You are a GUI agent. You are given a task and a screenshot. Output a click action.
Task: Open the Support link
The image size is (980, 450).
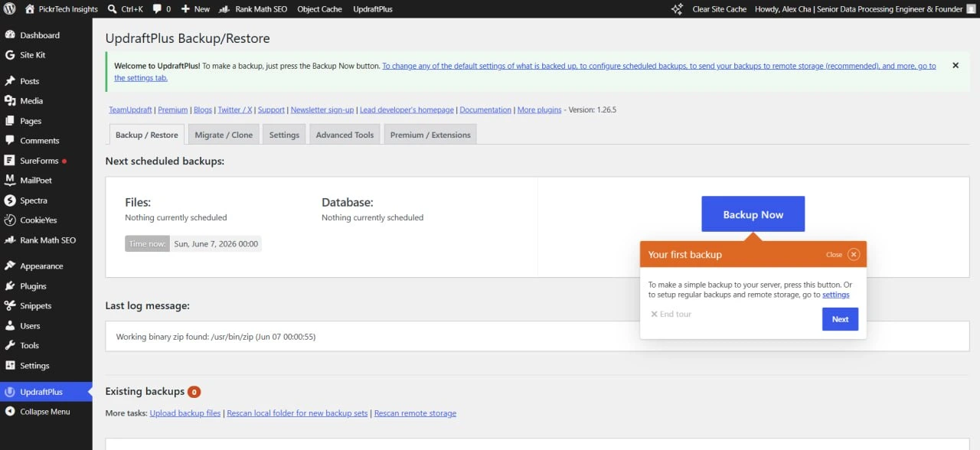tap(271, 110)
